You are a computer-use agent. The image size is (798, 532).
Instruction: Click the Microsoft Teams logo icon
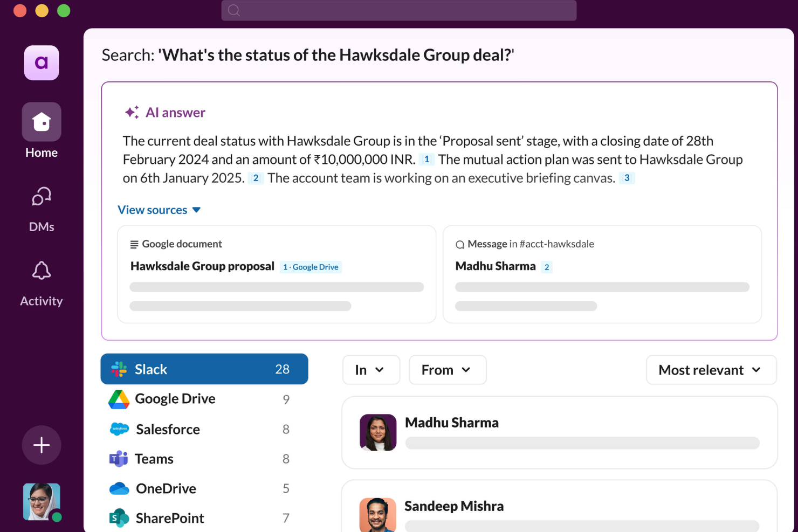pyautogui.click(x=119, y=459)
